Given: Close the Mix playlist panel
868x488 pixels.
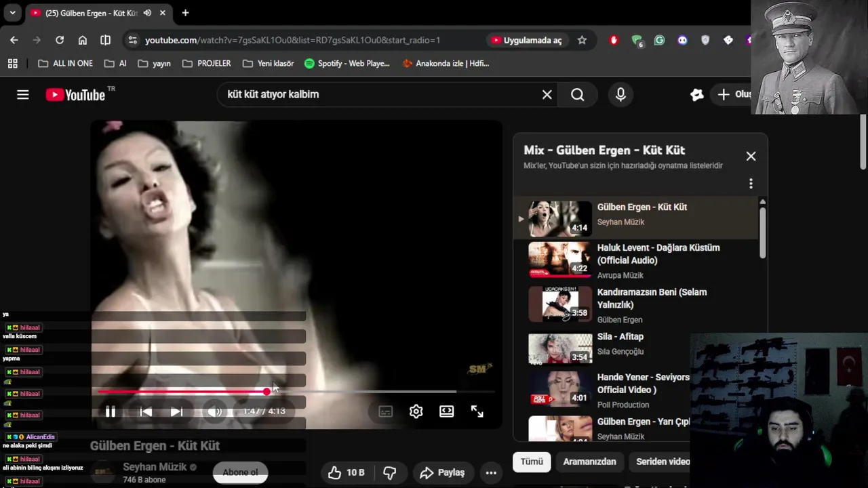Looking at the screenshot, I should (x=751, y=157).
